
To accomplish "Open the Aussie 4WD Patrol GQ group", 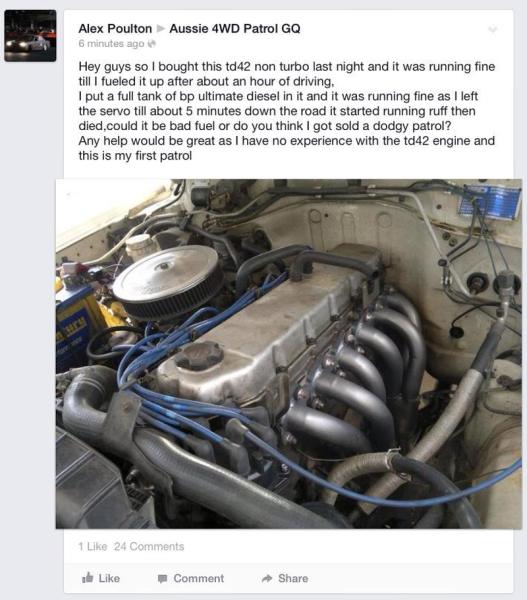I will tap(235, 29).
